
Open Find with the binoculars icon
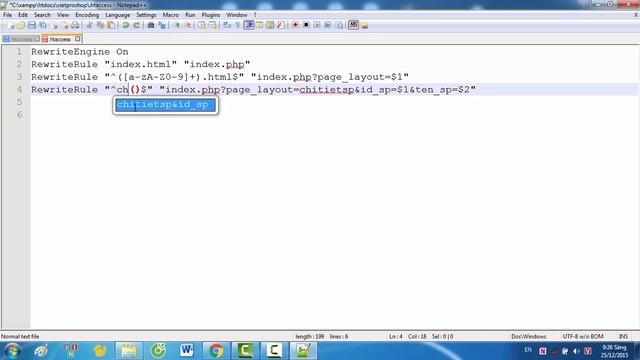click(151, 25)
